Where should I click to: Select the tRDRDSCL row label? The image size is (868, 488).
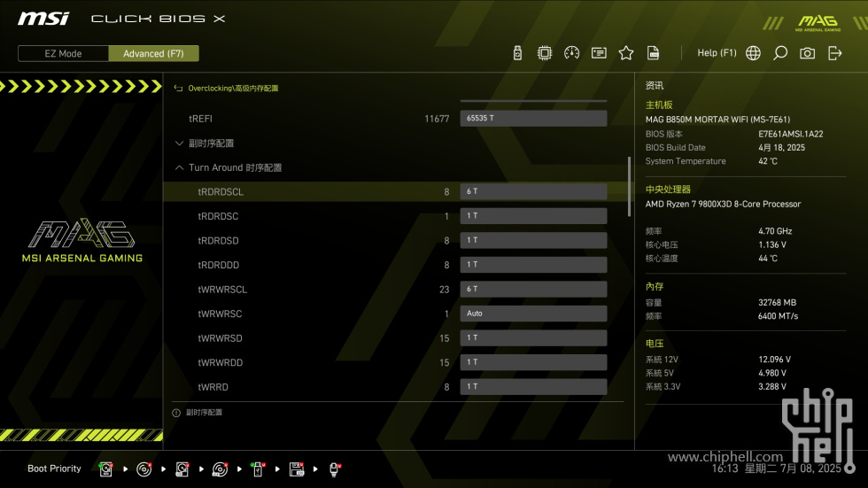point(221,192)
